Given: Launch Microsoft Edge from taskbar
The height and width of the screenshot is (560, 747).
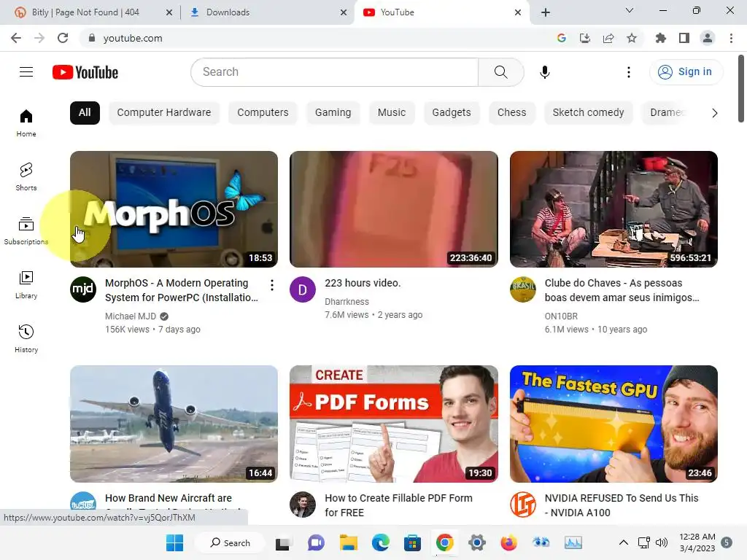Looking at the screenshot, I should point(380,542).
